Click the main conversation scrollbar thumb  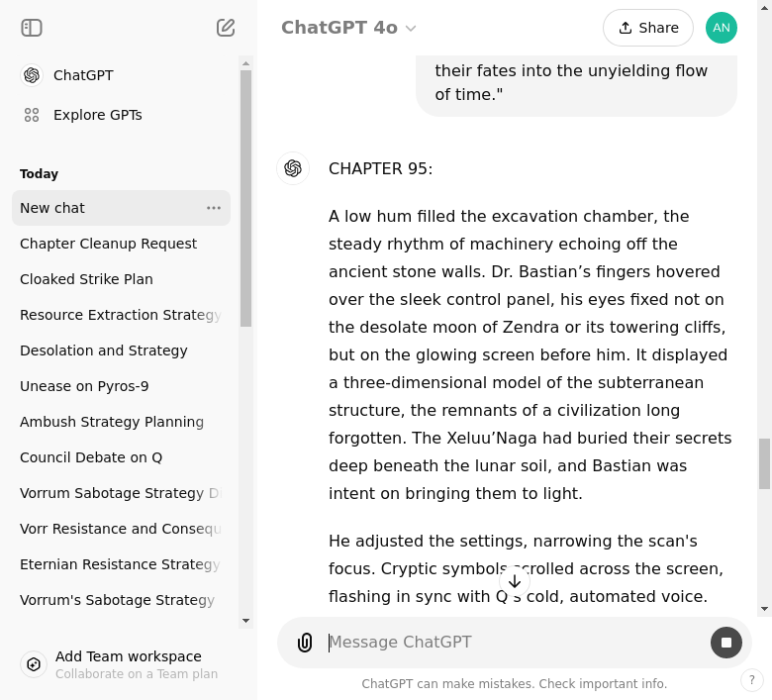click(x=764, y=463)
